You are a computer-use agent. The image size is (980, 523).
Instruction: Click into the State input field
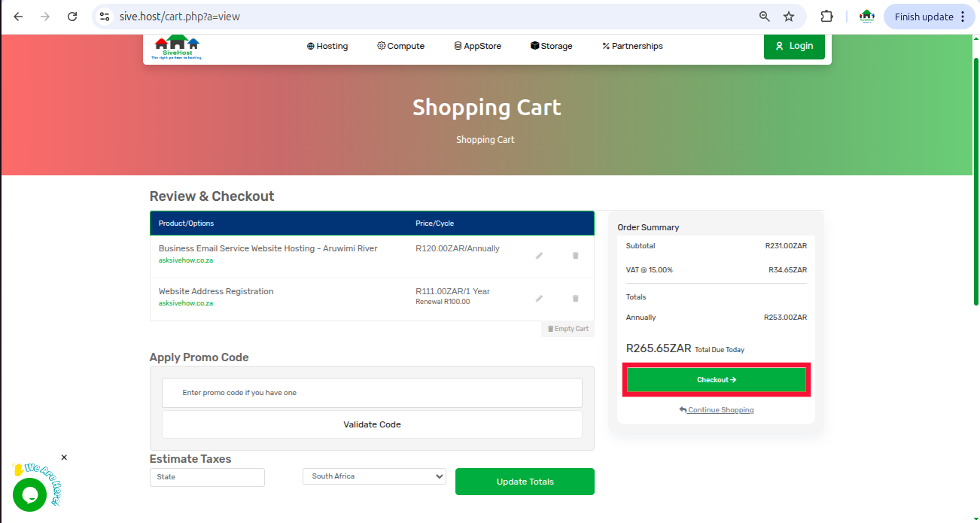click(x=207, y=477)
